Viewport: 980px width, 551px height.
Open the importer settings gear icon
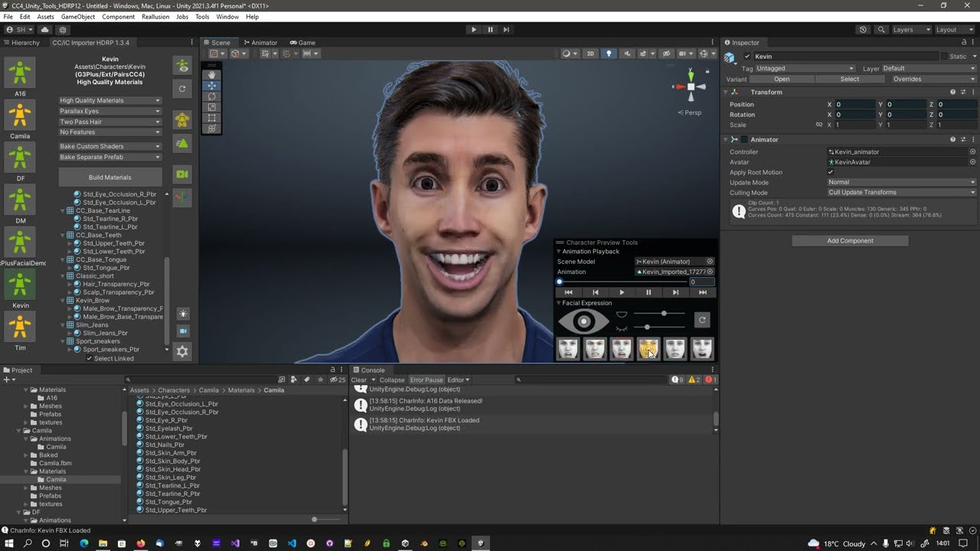[x=182, y=351]
